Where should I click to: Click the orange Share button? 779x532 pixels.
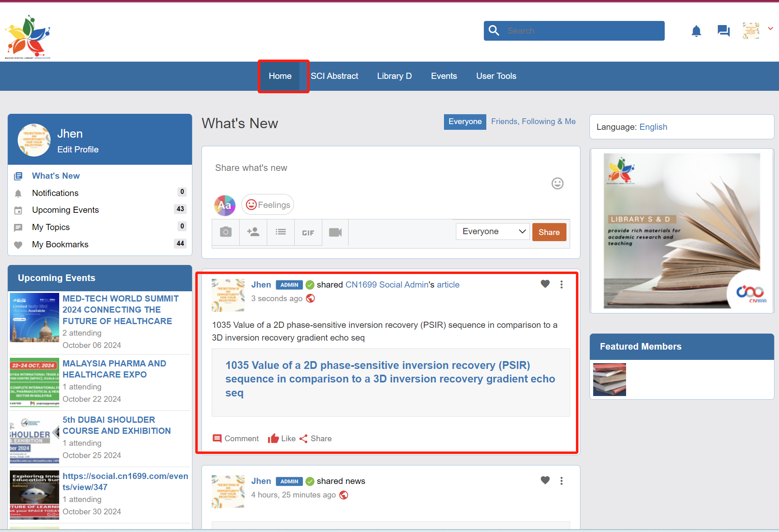[x=549, y=232]
